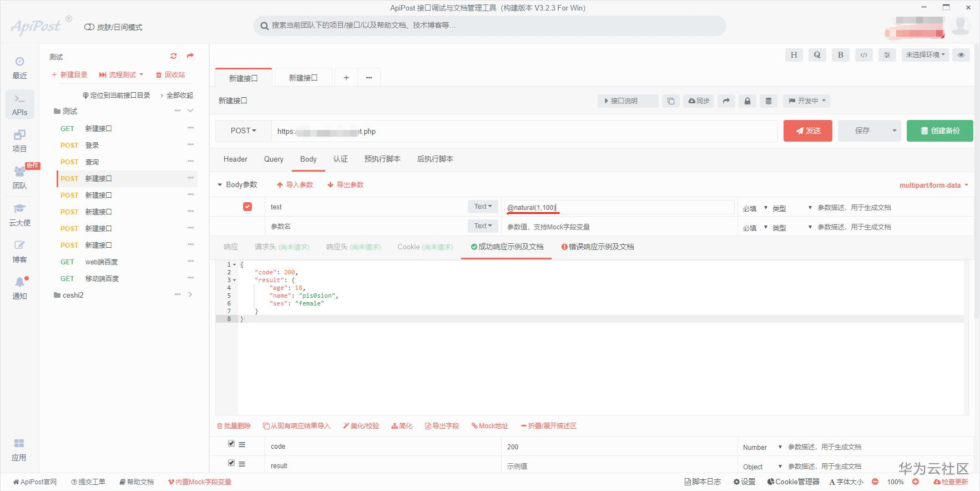This screenshot has height=491, width=980.
Task: Toggle the code field checkbox
Action: 231,443
